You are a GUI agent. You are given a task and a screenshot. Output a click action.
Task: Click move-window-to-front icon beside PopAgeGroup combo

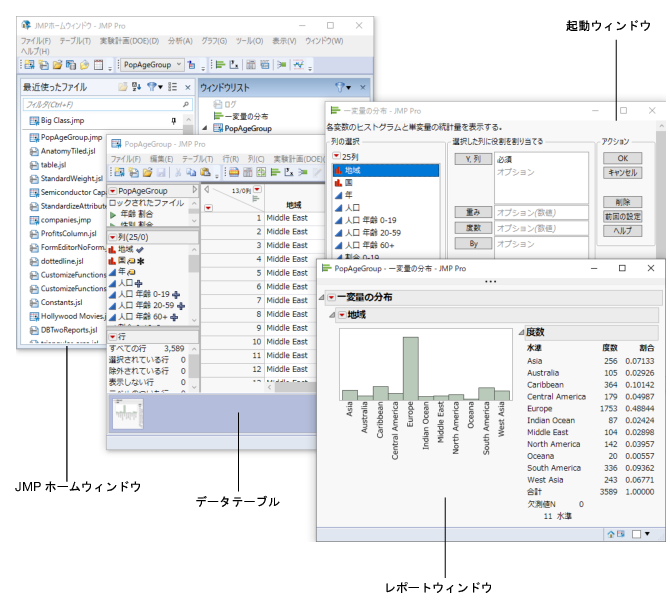point(192,65)
